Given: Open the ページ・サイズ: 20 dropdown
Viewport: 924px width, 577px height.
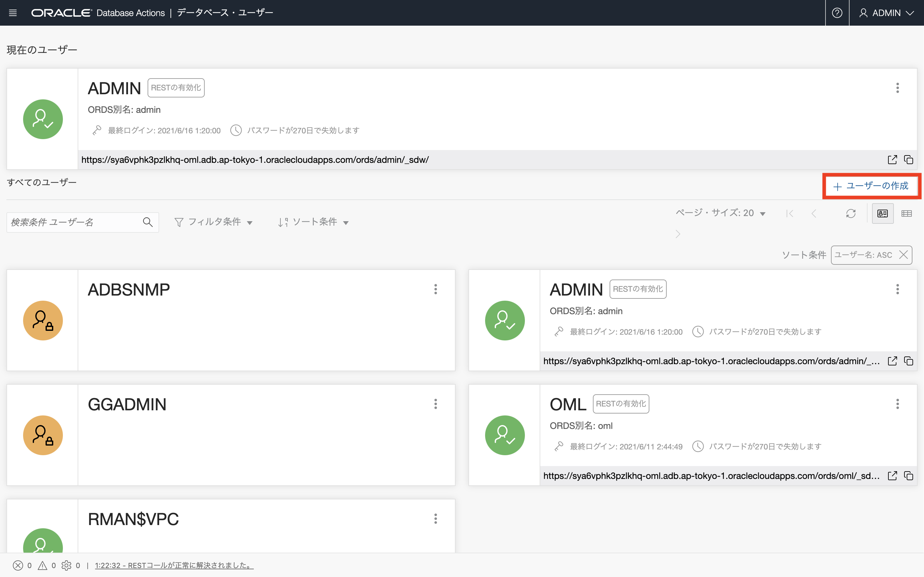Looking at the screenshot, I should pyautogui.click(x=721, y=213).
